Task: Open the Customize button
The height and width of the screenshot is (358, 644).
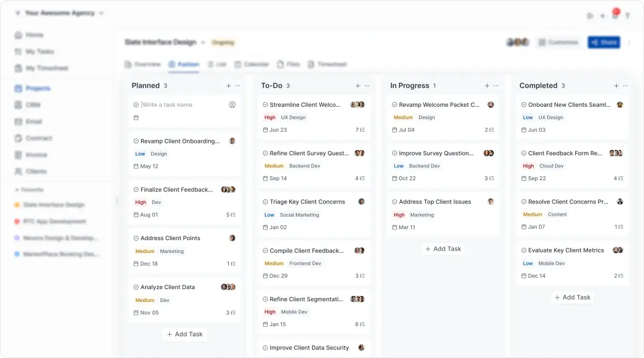Action: click(558, 42)
